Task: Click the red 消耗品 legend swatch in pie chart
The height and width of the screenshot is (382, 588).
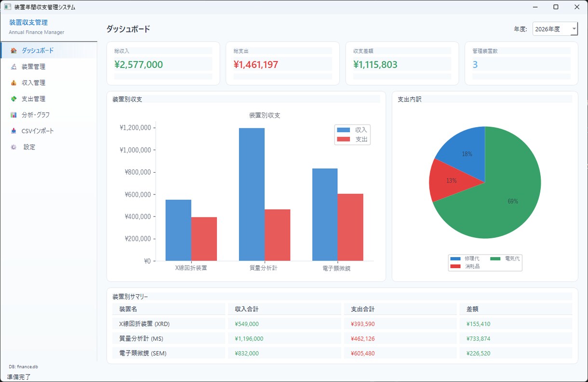Action: [455, 266]
